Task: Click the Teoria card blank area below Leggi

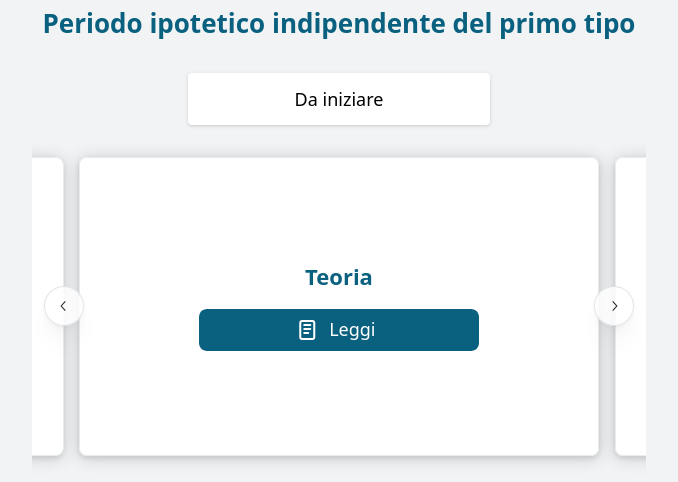Action: 339,402
